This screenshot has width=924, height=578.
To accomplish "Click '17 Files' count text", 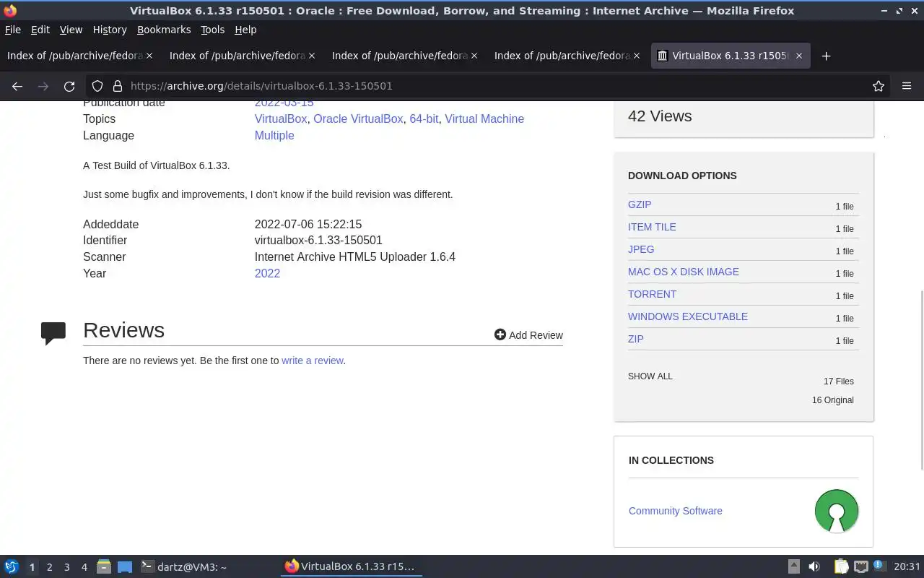I will pyautogui.click(x=839, y=381).
